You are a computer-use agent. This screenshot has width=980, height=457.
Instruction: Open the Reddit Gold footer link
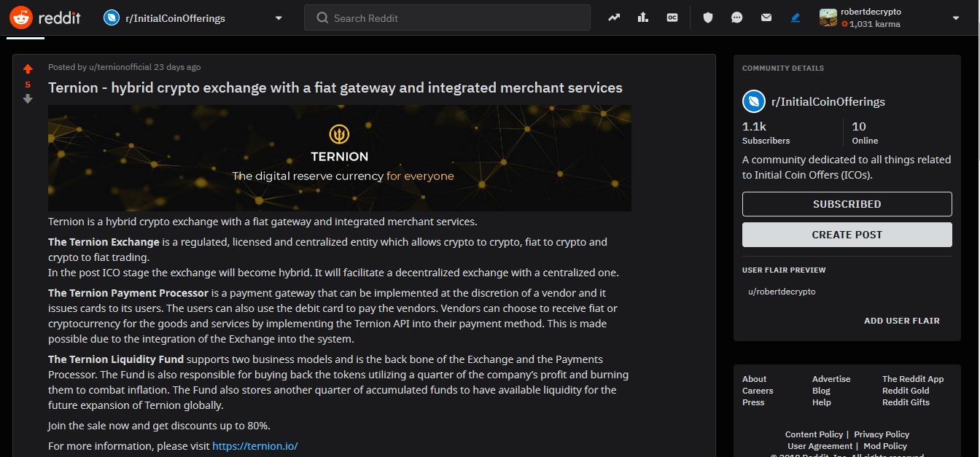(906, 391)
